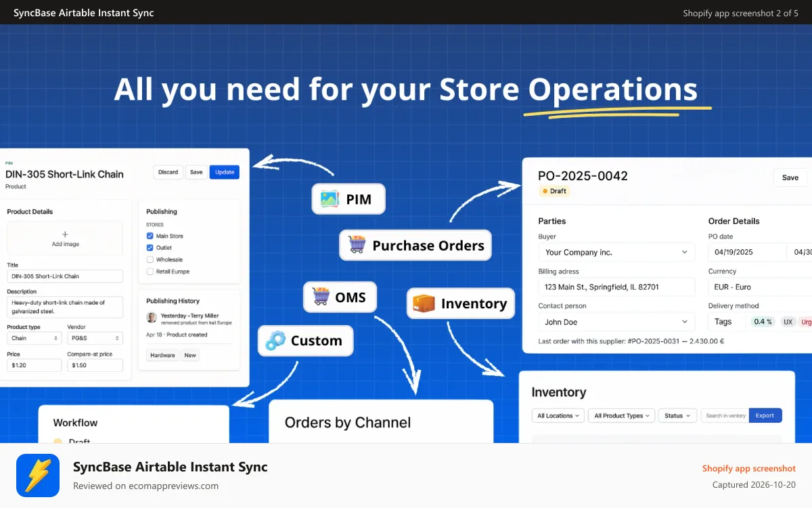Click Save in the product editor
The width and height of the screenshot is (812, 508).
196,172
